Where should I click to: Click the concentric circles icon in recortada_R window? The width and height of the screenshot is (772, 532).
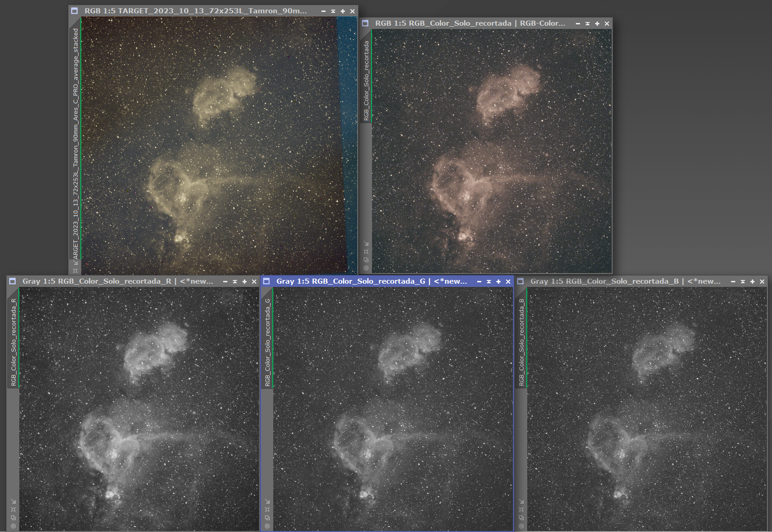point(13,526)
